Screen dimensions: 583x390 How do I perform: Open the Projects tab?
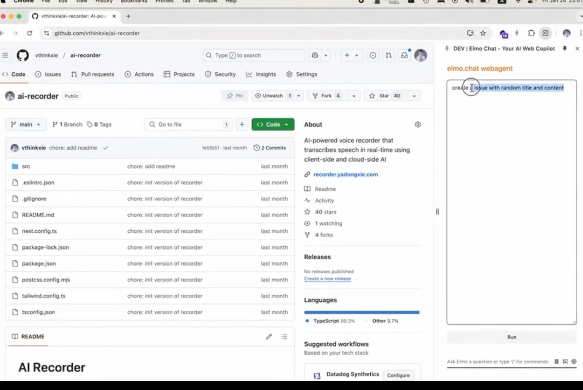pos(179,74)
